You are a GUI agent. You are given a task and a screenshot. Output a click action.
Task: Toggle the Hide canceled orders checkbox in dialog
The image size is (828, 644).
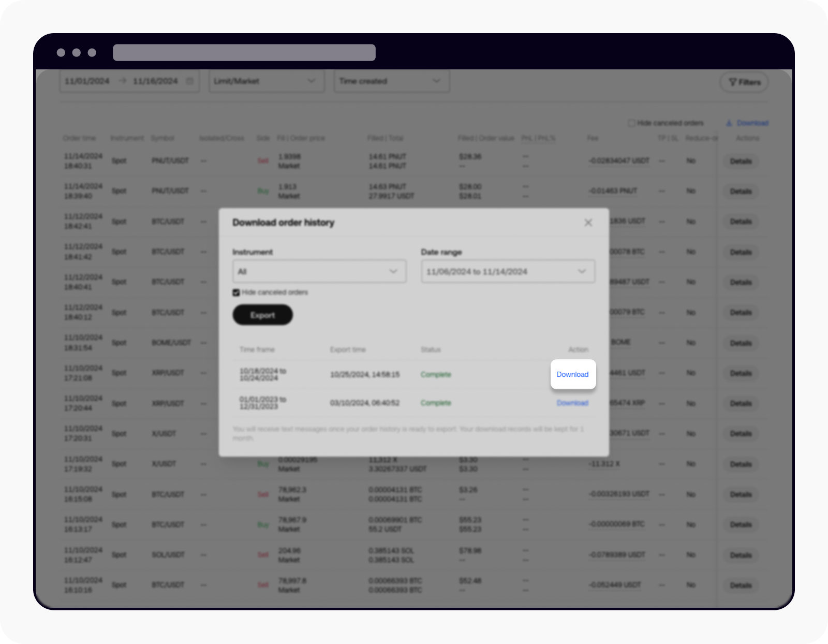pos(236,292)
